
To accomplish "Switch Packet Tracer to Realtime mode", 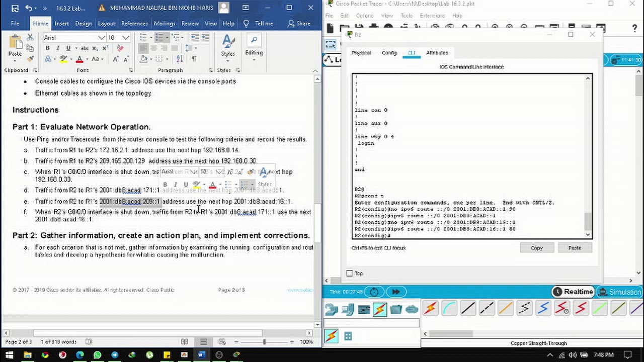I will (x=573, y=292).
